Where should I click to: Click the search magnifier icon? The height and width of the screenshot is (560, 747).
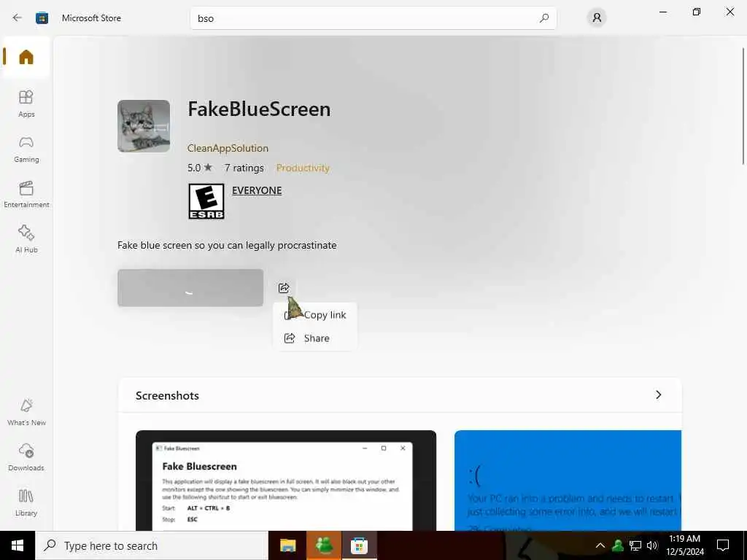[544, 18]
